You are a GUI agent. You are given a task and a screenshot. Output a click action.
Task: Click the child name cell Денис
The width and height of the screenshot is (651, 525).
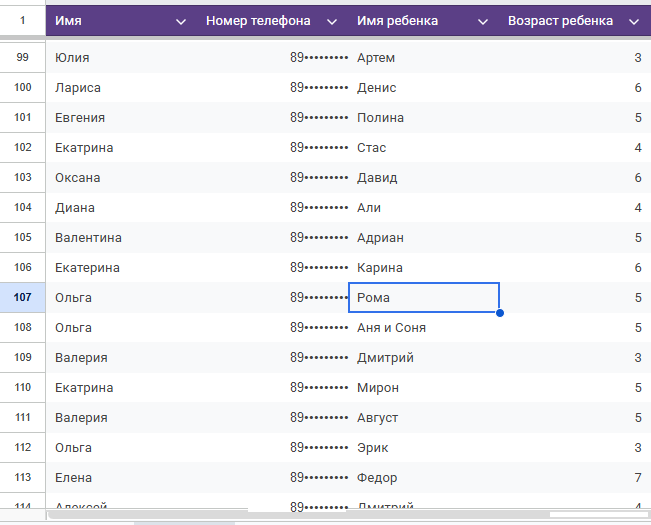(424, 88)
